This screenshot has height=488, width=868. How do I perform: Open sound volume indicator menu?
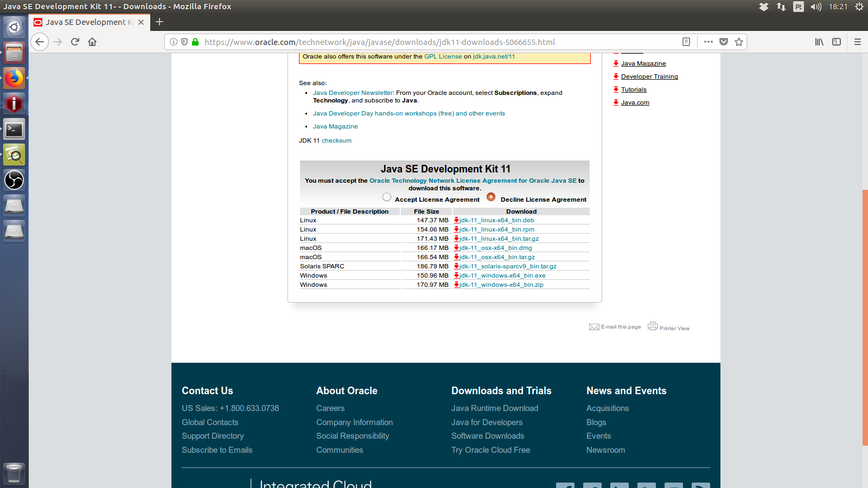tap(816, 7)
